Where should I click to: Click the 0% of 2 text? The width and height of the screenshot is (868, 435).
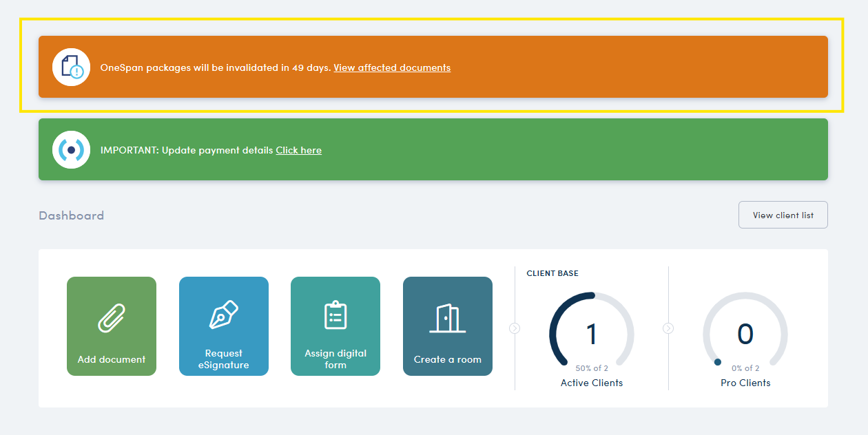pos(745,368)
